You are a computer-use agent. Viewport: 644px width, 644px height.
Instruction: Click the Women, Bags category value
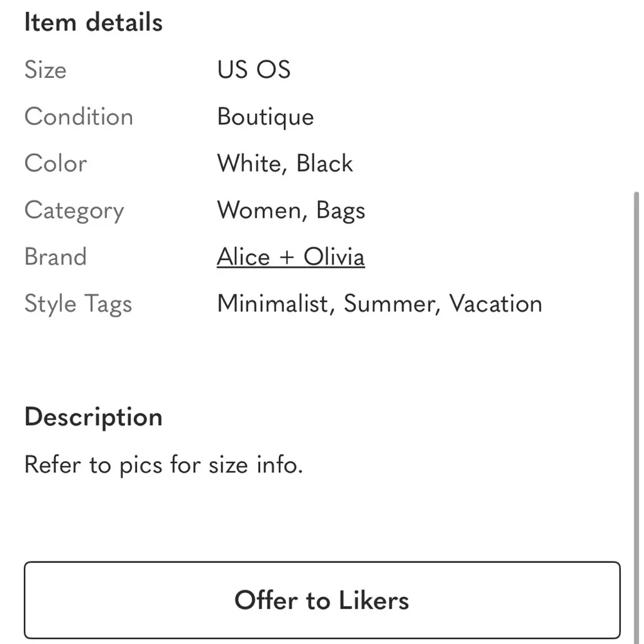click(x=291, y=211)
